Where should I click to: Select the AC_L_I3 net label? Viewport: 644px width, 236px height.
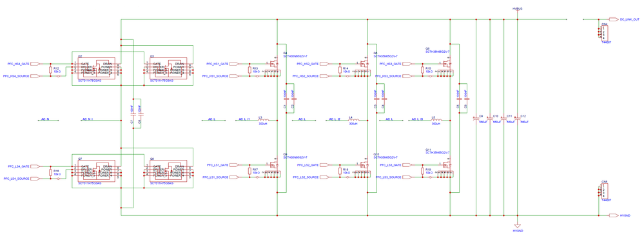point(418,119)
